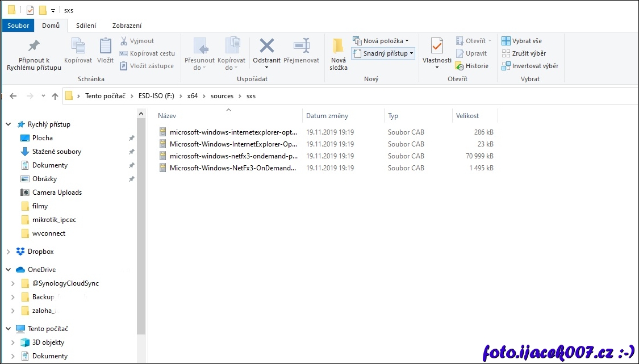Click the Pin to Quick Access (Připnout) icon
This screenshot has width=639, height=364.
click(34, 47)
